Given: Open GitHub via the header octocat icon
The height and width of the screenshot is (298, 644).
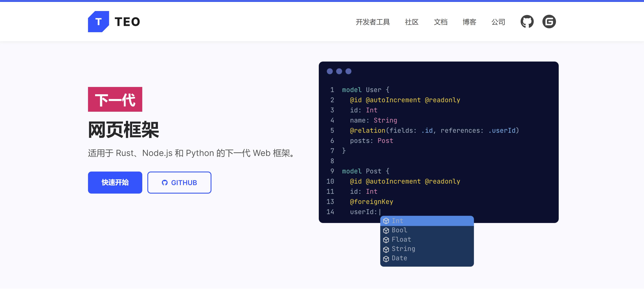Looking at the screenshot, I should (527, 22).
